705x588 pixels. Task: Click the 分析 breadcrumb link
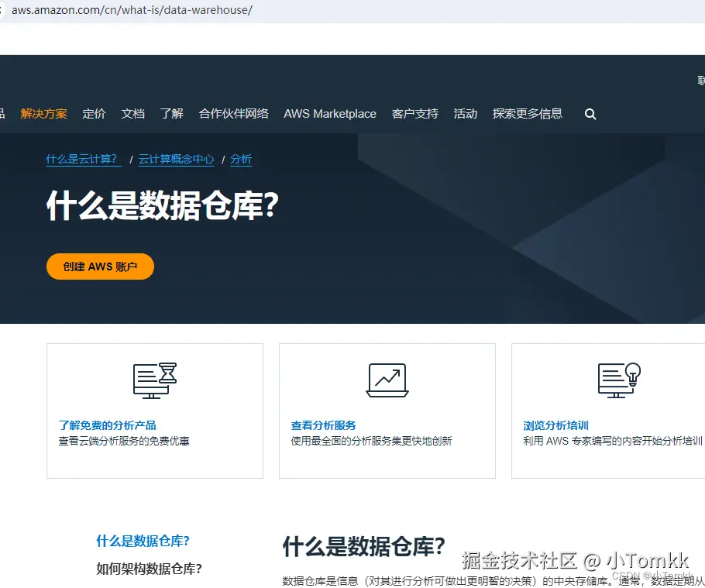(240, 159)
